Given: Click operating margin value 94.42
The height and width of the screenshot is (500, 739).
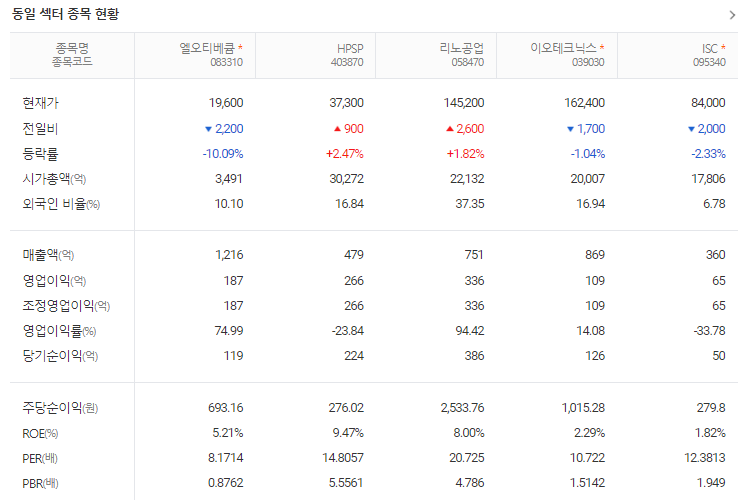Looking at the screenshot, I should [470, 331].
